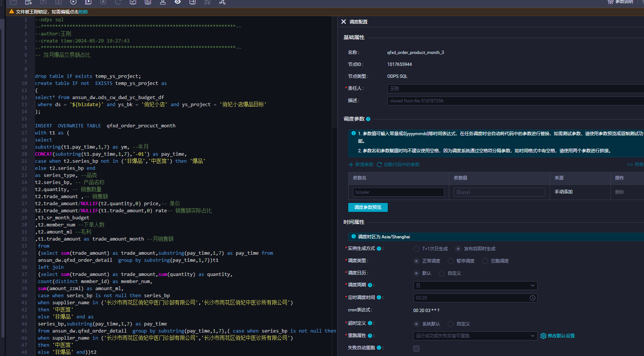Click the help icon beside 定时调度时间
This screenshot has height=356, width=644.
tap(379, 298)
